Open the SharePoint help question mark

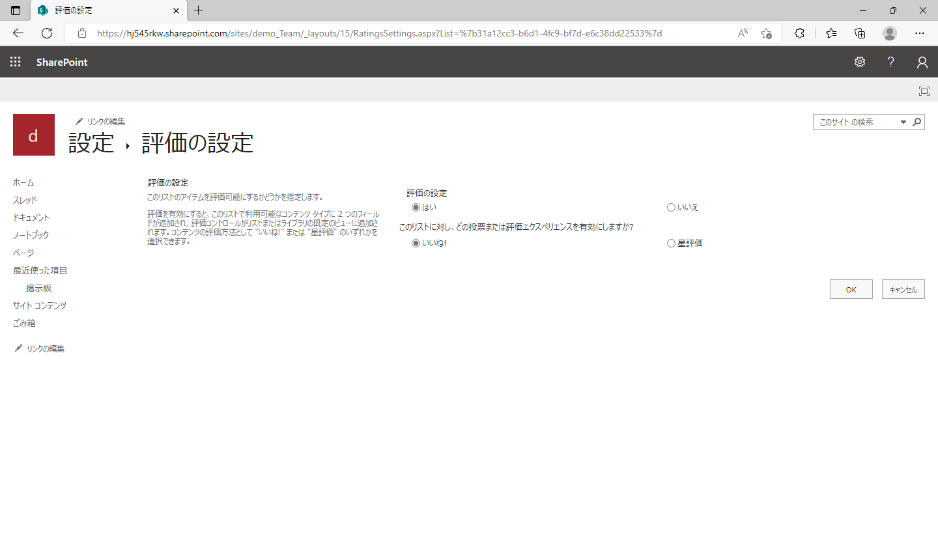(x=890, y=62)
